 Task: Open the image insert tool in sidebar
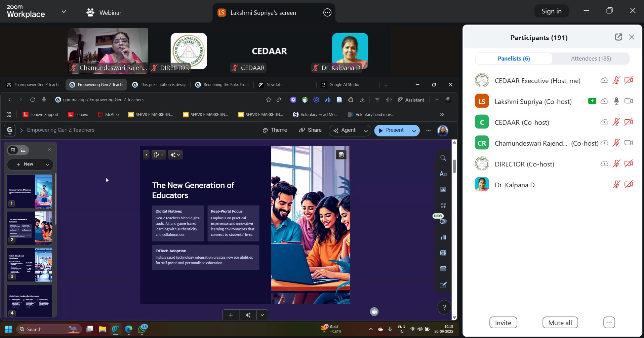(443, 190)
